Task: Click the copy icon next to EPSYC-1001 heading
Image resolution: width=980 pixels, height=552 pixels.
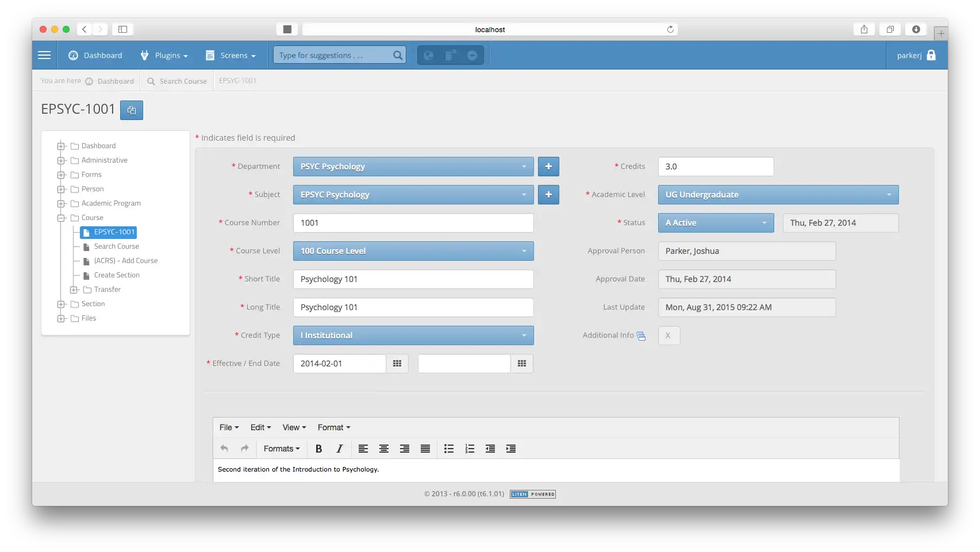Action: coord(131,110)
